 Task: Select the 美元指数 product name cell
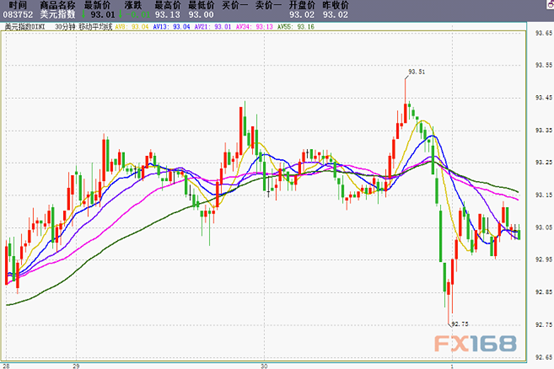pos(58,14)
